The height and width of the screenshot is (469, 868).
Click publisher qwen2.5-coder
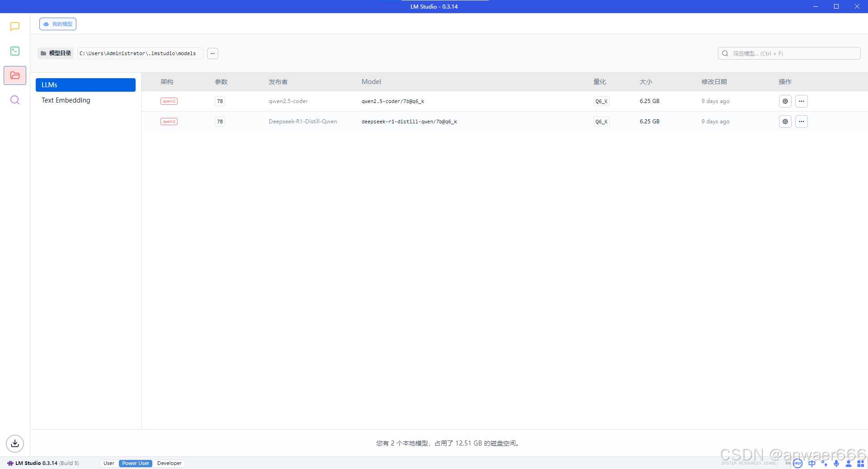288,101
